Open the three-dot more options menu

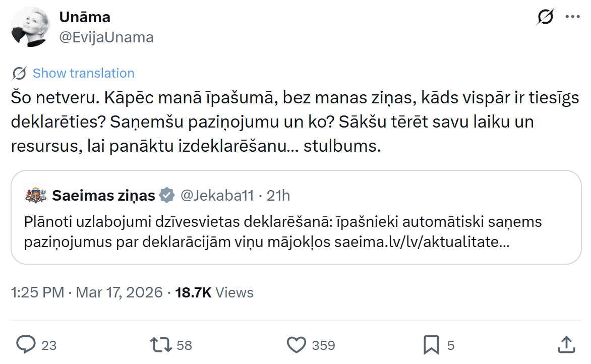point(573,17)
